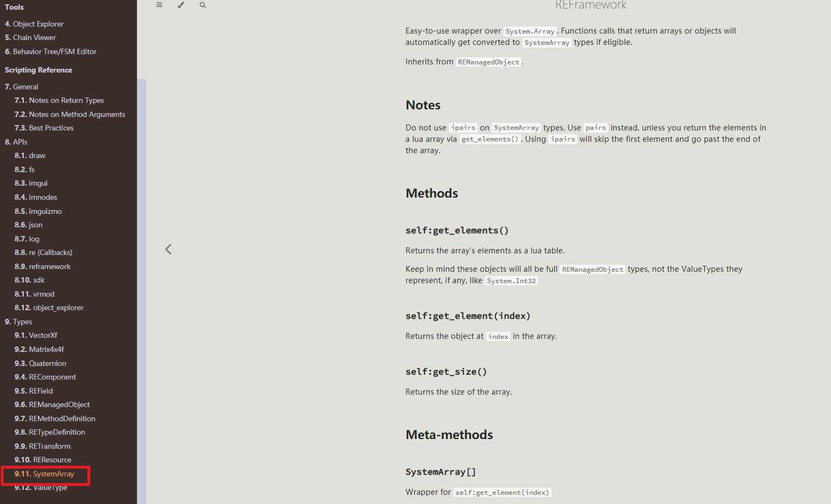
Task: Toggle the sidebar with the hamburger icon
Action: click(x=159, y=5)
